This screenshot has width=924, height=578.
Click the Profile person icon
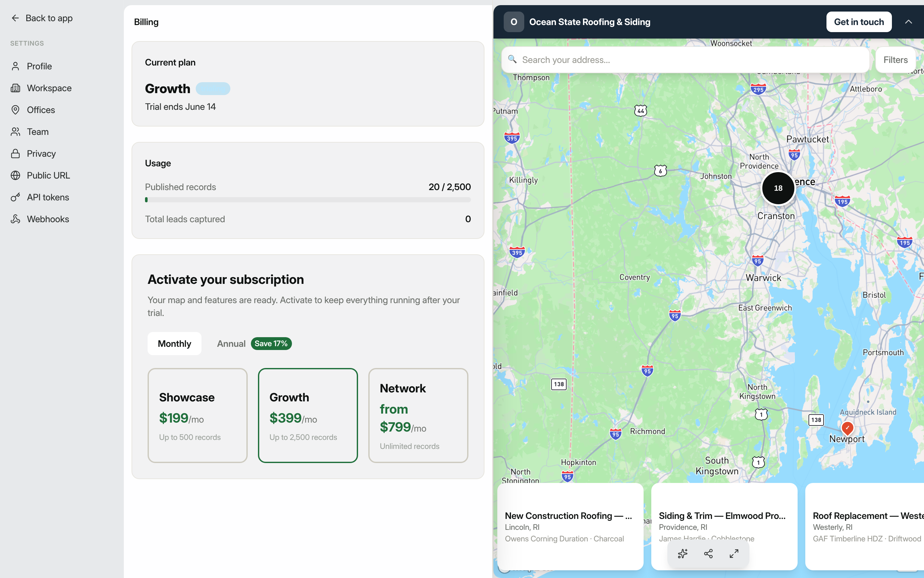click(15, 66)
